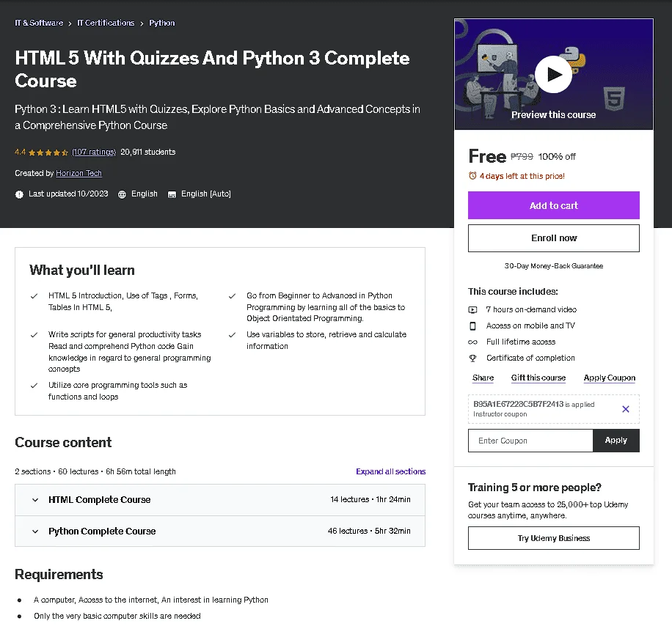Click the closed captions icon near English [Auto]
The height and width of the screenshot is (640, 672).
(172, 194)
